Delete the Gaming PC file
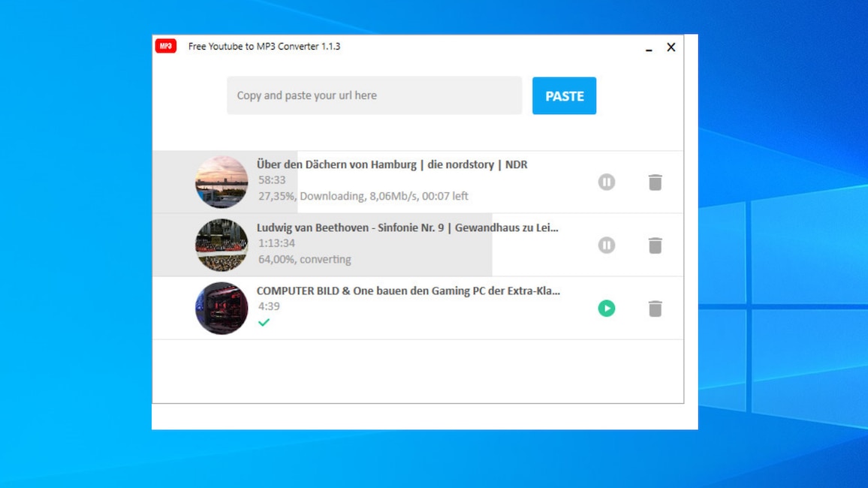 (655, 308)
